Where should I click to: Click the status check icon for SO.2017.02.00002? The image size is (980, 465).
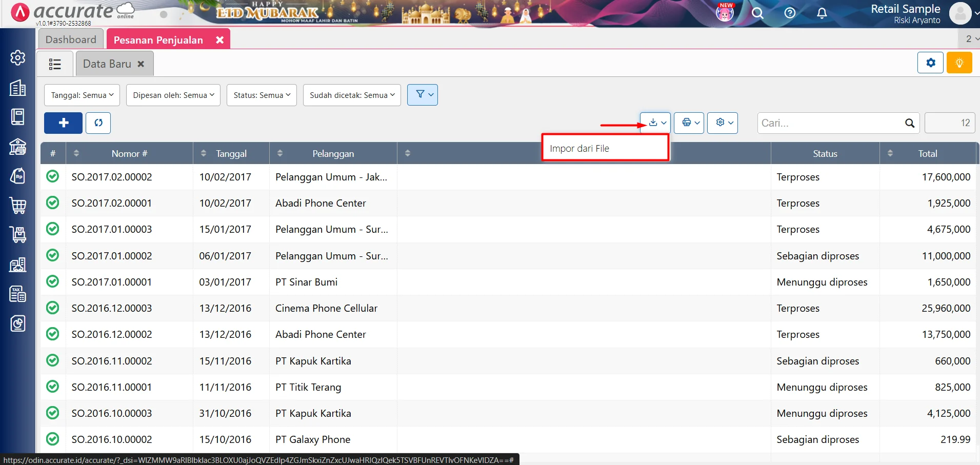[52, 176]
